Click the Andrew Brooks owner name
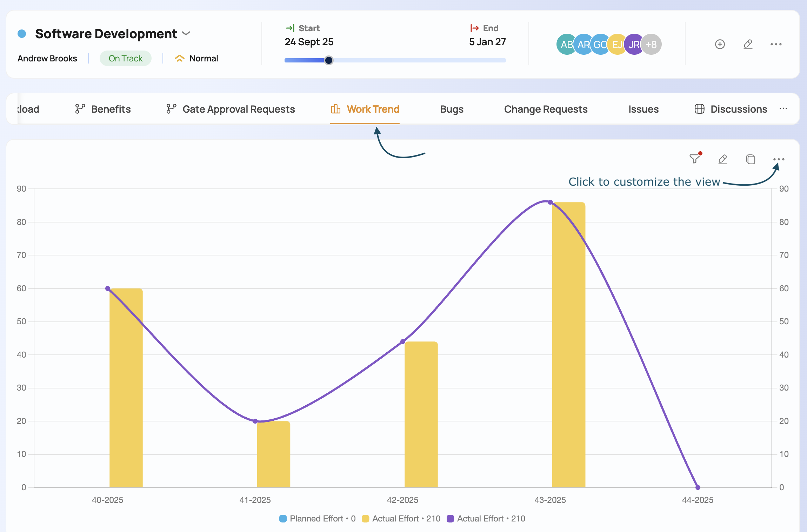Viewport: 807px width, 532px height. 47,58
